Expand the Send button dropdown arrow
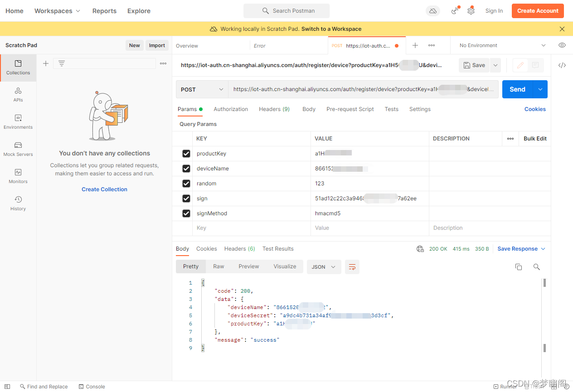 click(540, 90)
